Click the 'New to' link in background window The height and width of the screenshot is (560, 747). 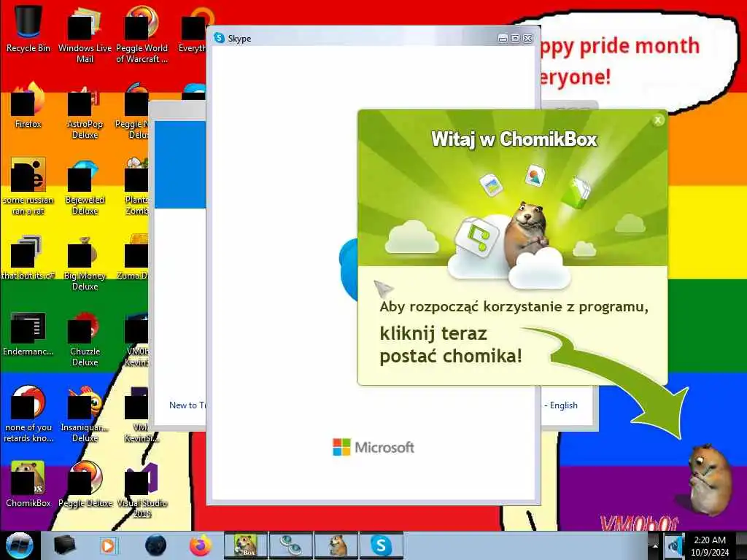tap(187, 405)
